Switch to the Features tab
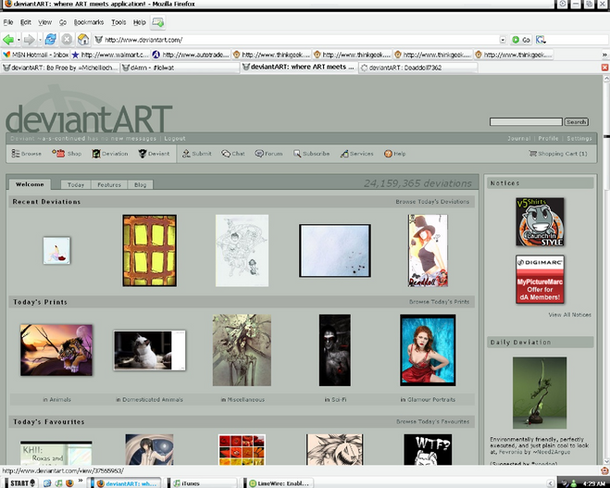Viewport: 610px width, 488px height. click(109, 185)
